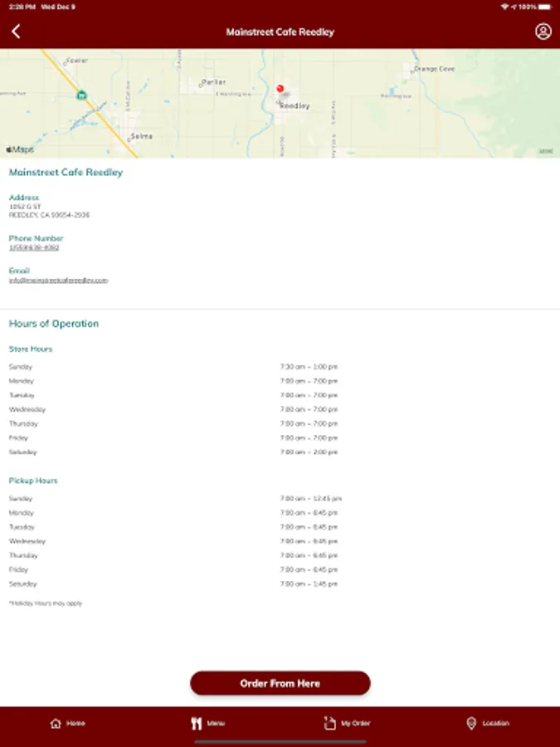Tap the Store Hours subheading
The width and height of the screenshot is (560, 747).
tap(31, 349)
